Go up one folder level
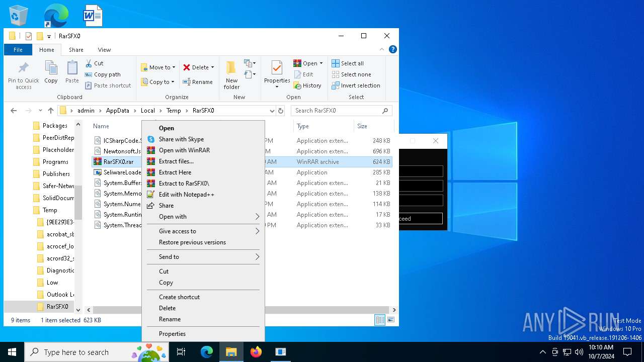 [50, 111]
